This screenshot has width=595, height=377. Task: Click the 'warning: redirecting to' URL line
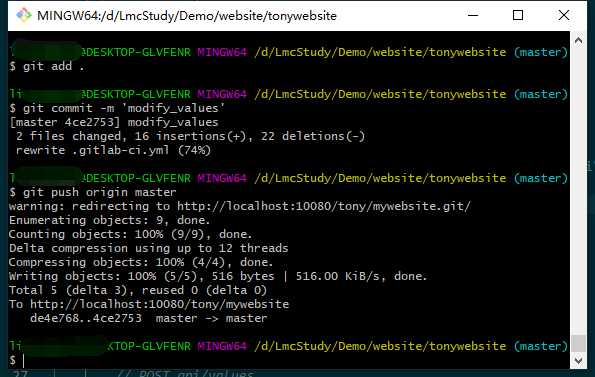click(x=240, y=206)
